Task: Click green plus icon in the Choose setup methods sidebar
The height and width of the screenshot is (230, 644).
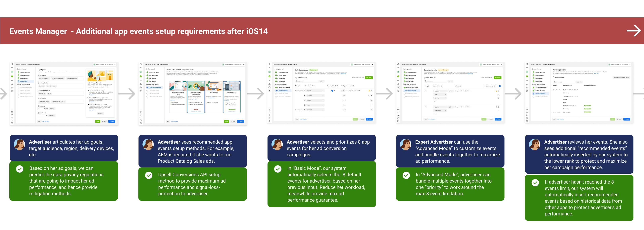Action: point(141,76)
